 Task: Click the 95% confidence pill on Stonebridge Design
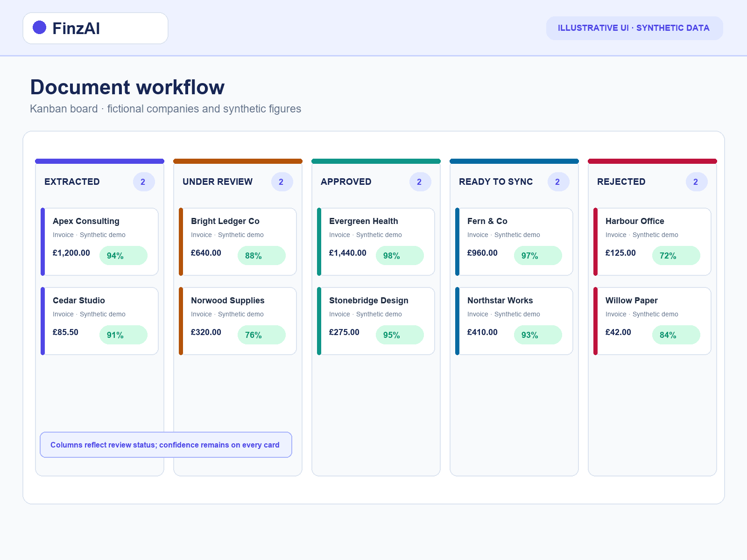click(x=400, y=335)
